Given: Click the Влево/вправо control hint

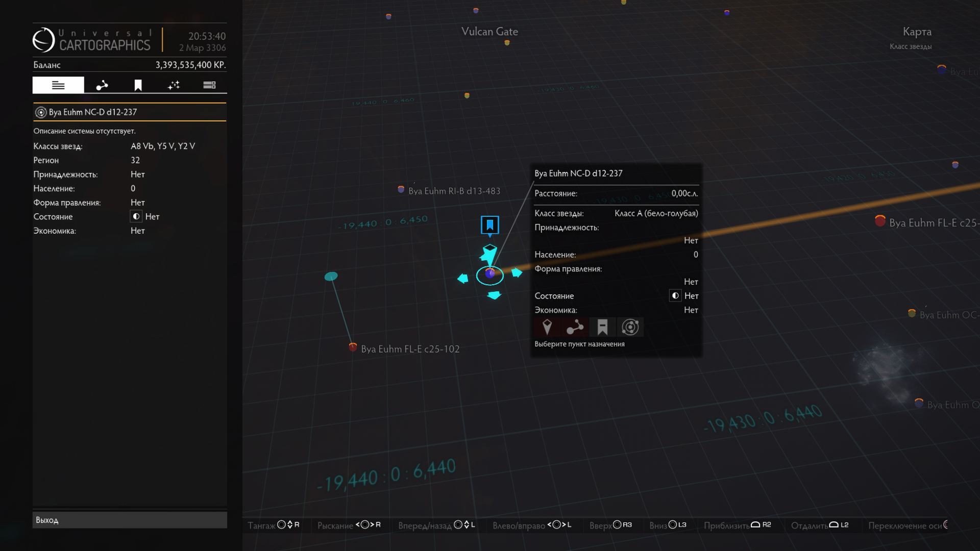Looking at the screenshot, I should pyautogui.click(x=532, y=525).
